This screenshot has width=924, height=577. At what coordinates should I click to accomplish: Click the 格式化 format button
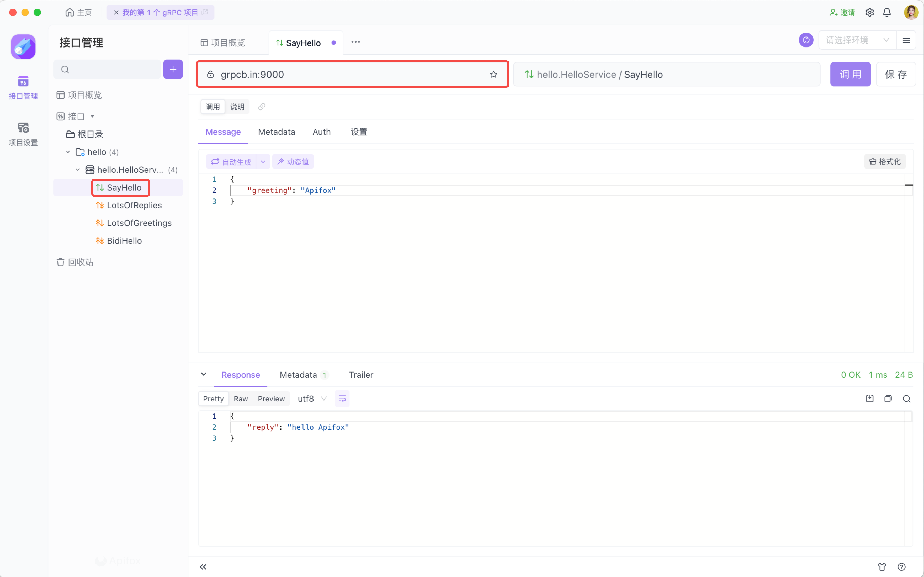(885, 162)
